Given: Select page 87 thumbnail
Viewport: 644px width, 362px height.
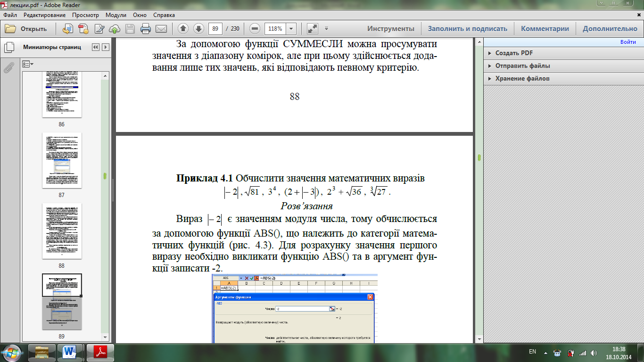Looking at the screenshot, I should pyautogui.click(x=62, y=160).
